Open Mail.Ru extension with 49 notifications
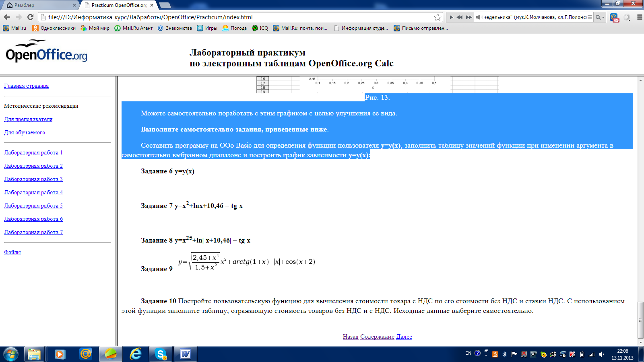Image resolution: width=644 pixels, height=362 pixels. coord(614,18)
